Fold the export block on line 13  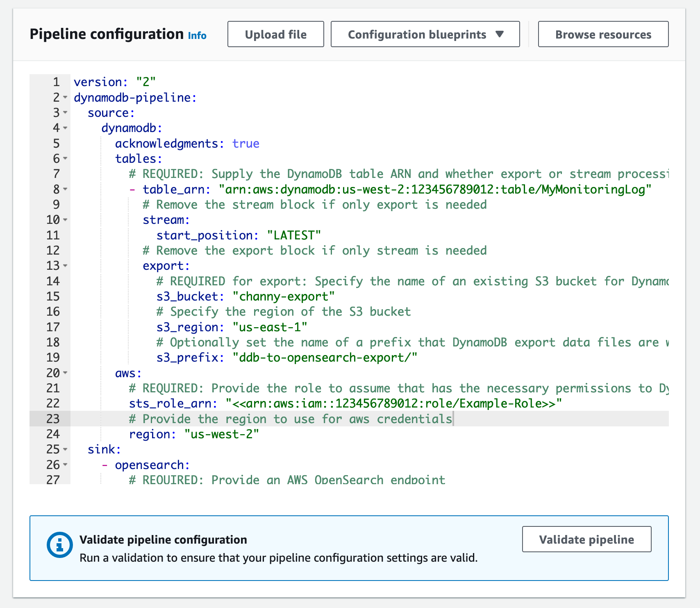(x=65, y=266)
